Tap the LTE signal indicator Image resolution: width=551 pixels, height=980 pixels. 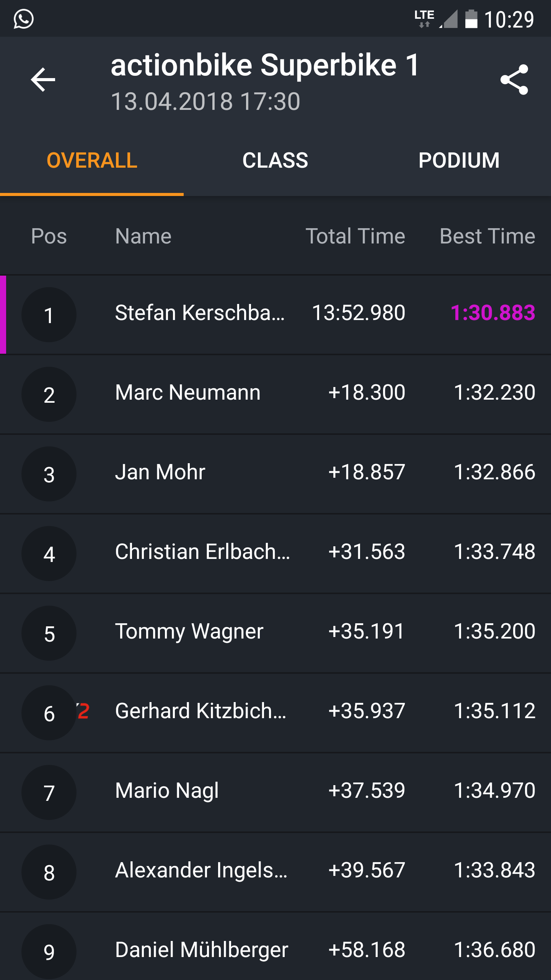tap(425, 18)
